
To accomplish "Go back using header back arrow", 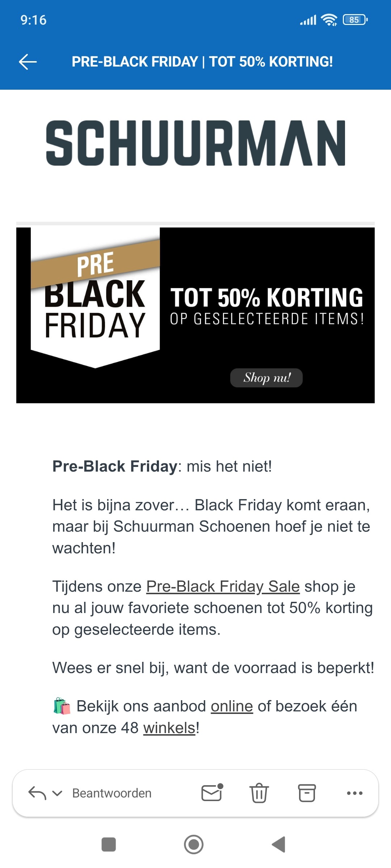I will [x=28, y=62].
